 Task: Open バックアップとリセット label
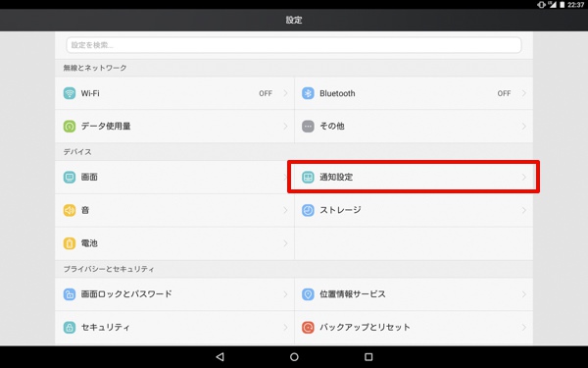pyautogui.click(x=365, y=327)
